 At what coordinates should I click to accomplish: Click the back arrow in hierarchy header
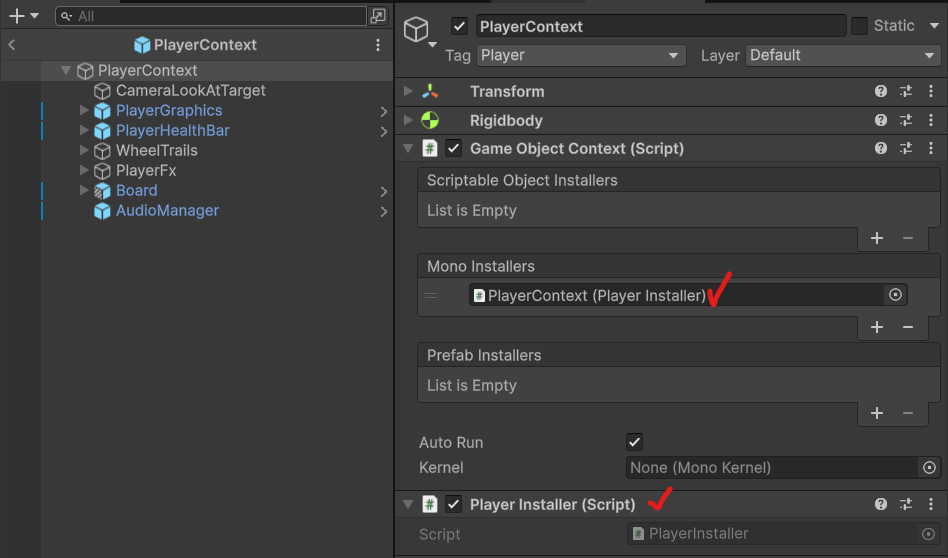point(12,45)
